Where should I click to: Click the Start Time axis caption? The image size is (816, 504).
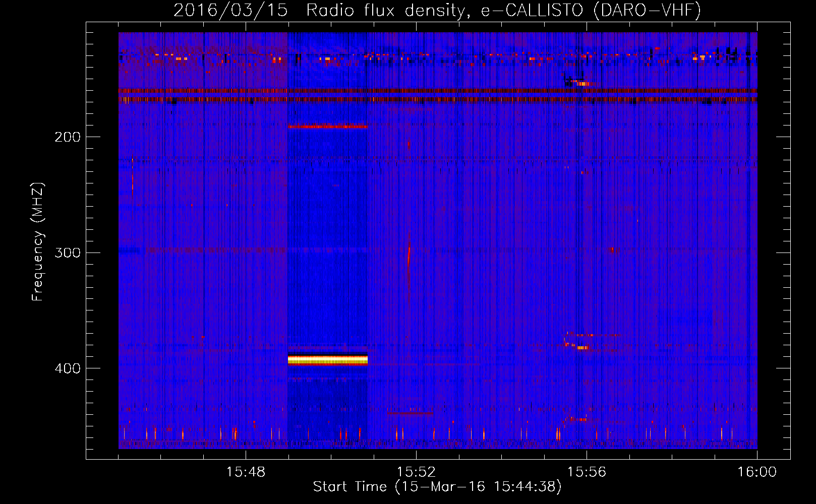tap(437, 487)
